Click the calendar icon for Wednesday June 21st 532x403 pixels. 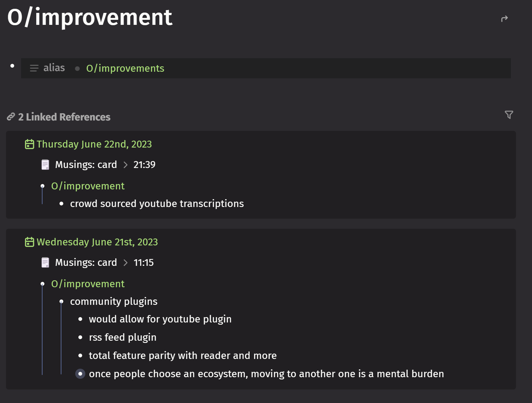tap(30, 242)
